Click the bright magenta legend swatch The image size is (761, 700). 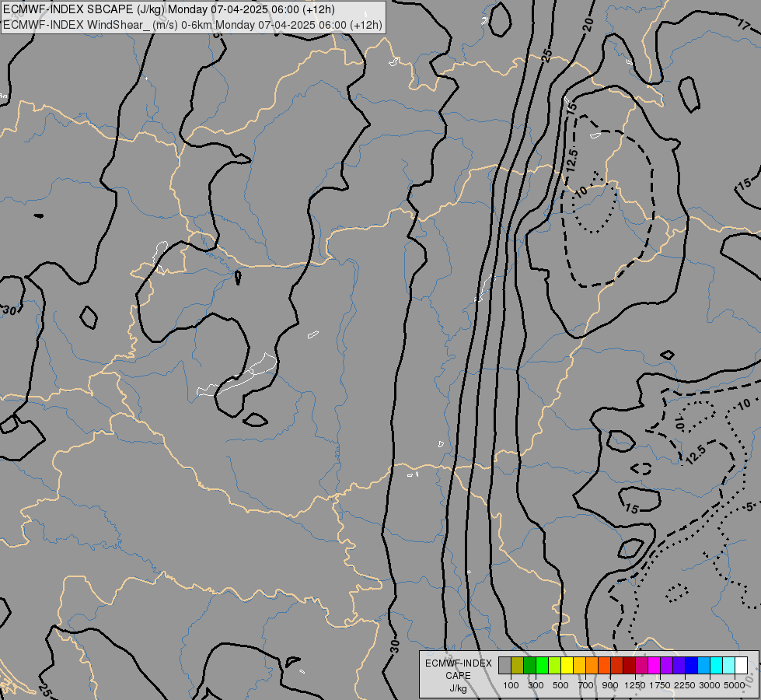coord(654,666)
